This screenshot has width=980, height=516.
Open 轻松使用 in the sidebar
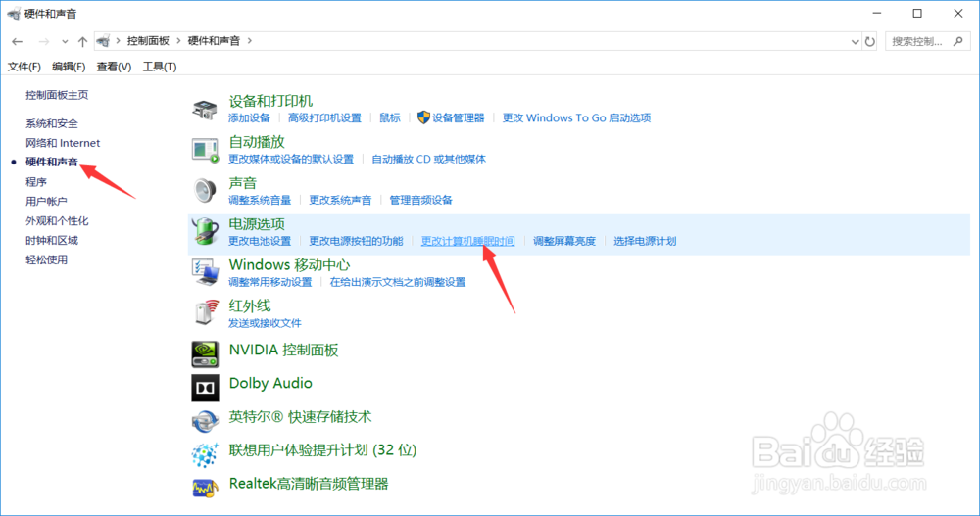point(46,259)
